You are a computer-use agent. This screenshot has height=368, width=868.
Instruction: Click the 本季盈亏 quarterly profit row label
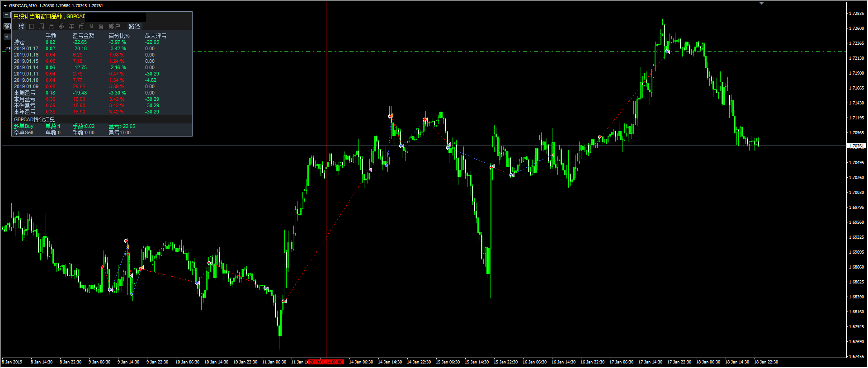[24, 105]
